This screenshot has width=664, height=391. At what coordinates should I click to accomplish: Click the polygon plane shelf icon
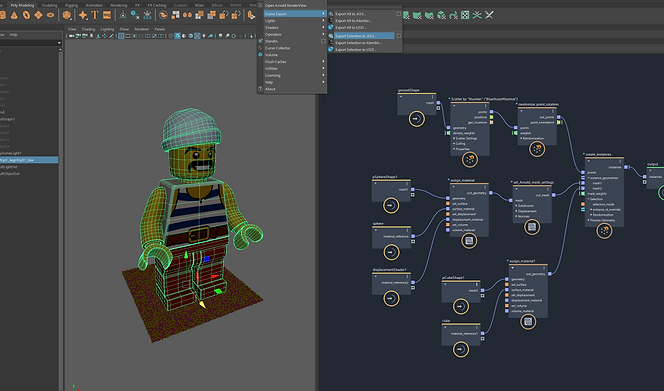tap(39, 15)
